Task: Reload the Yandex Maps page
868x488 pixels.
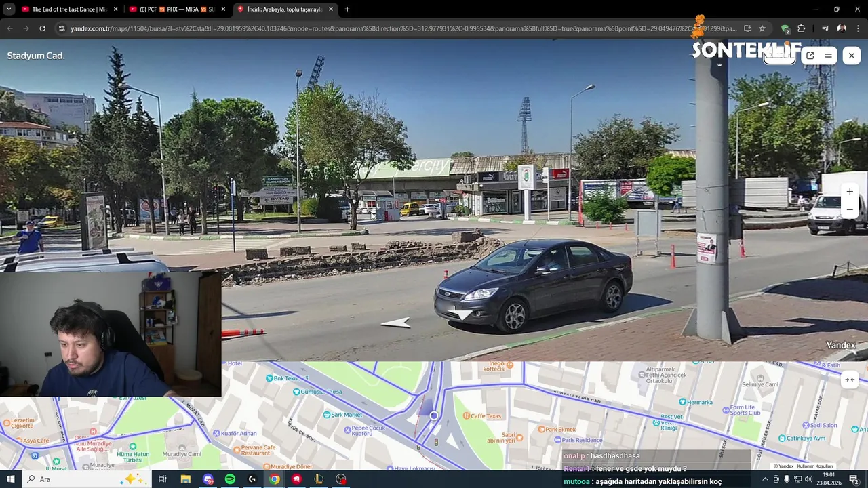Action: click(x=42, y=28)
